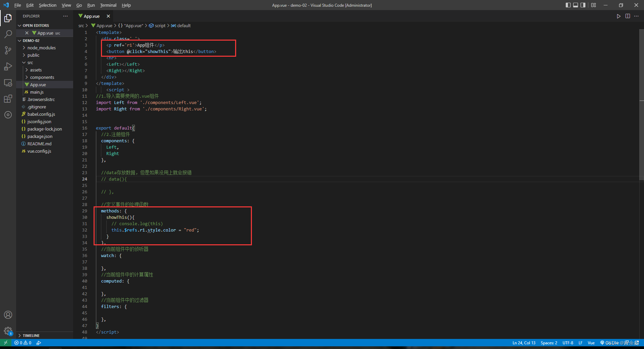Open editor More Actions ellipsis
Image resolution: width=644 pixels, height=349 pixels.
[x=636, y=16]
